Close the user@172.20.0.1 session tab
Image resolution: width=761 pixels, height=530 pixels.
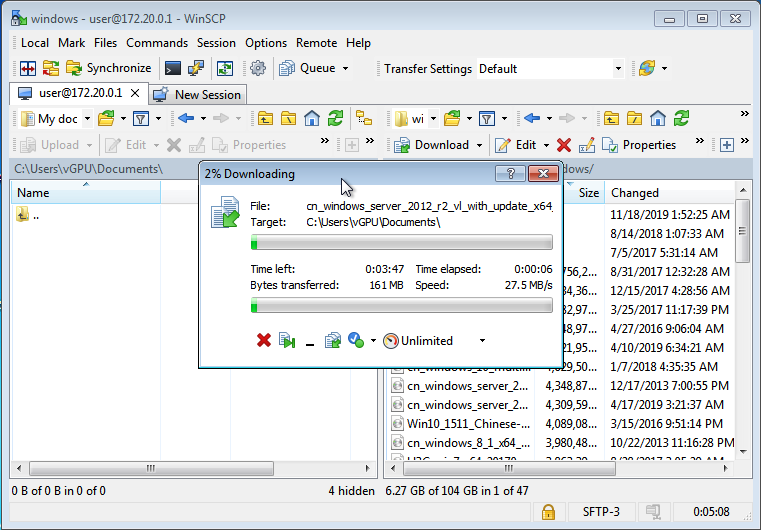point(135,93)
